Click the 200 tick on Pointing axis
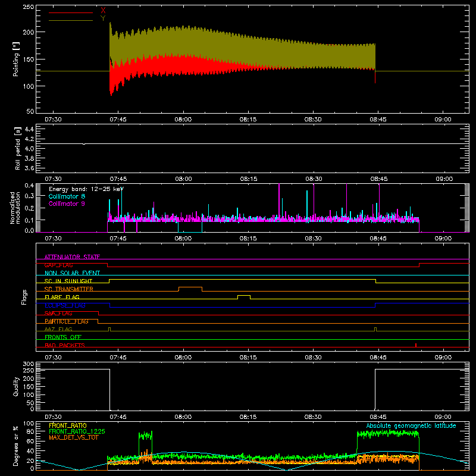 click(29, 32)
